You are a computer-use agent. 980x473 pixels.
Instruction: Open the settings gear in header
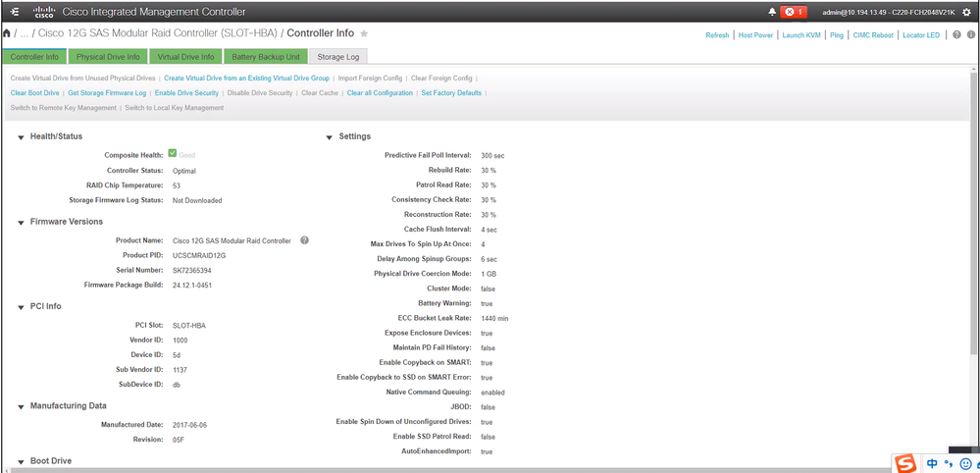(x=966, y=12)
